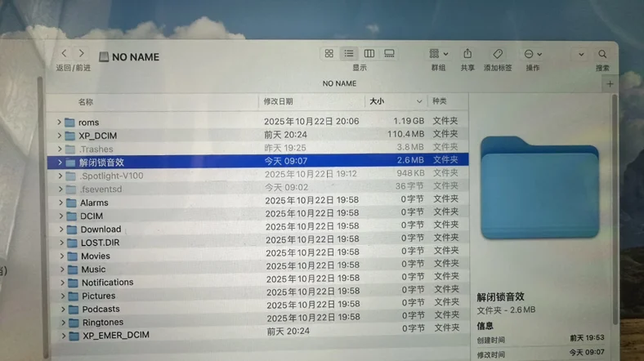
Task: Open the Search (搜索) magnifier icon
Action: 602,54
